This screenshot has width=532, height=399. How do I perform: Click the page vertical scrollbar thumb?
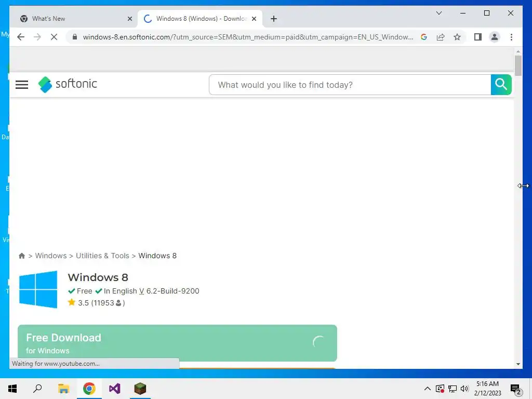[518, 66]
